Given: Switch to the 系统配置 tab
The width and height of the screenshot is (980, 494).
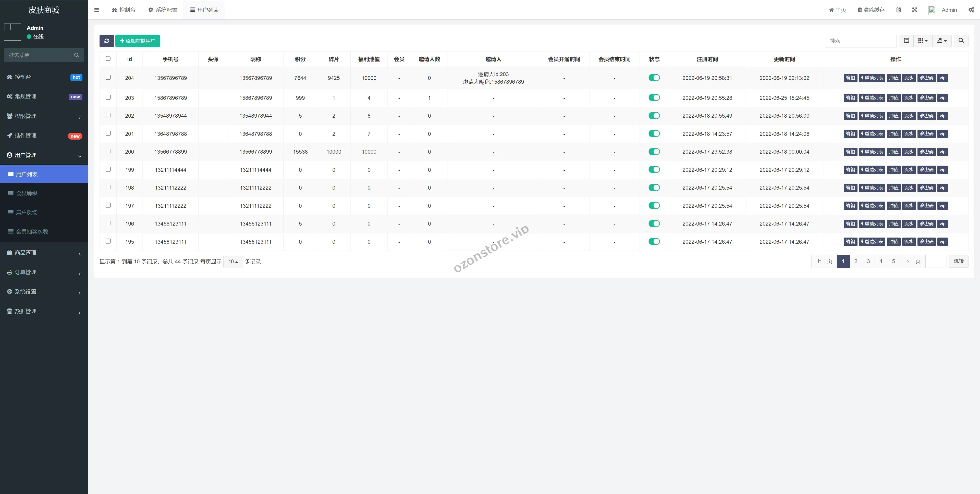Looking at the screenshot, I should click(163, 10).
